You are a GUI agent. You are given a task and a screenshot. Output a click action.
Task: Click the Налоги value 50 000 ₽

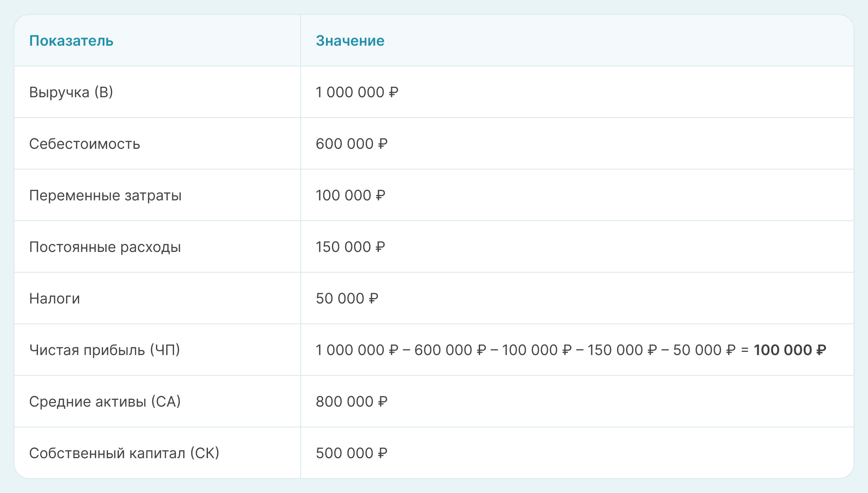pos(347,299)
